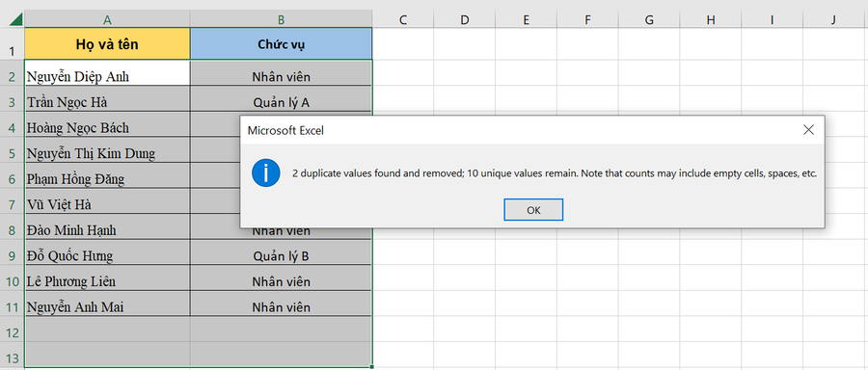The width and height of the screenshot is (868, 370).
Task: Select column D header
Action: [465, 20]
